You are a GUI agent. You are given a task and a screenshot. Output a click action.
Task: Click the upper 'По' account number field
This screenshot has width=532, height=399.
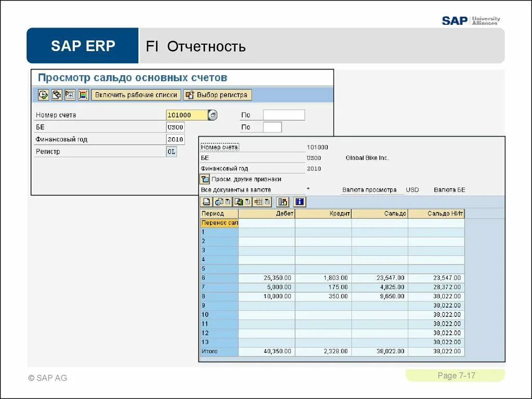pos(284,115)
